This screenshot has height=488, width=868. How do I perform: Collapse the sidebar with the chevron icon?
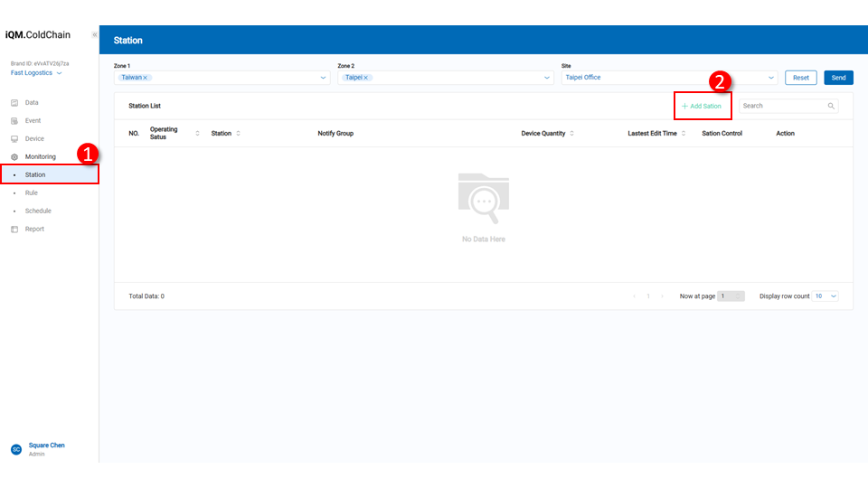tap(94, 35)
